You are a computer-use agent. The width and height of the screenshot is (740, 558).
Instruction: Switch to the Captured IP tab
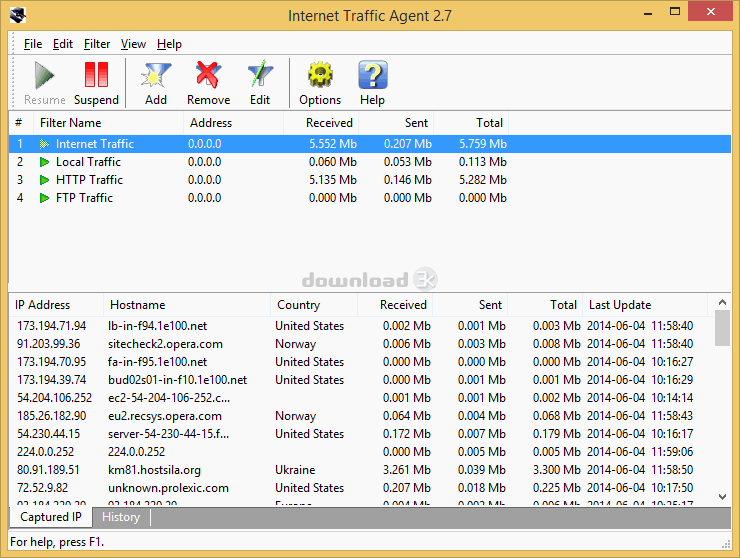pos(51,517)
